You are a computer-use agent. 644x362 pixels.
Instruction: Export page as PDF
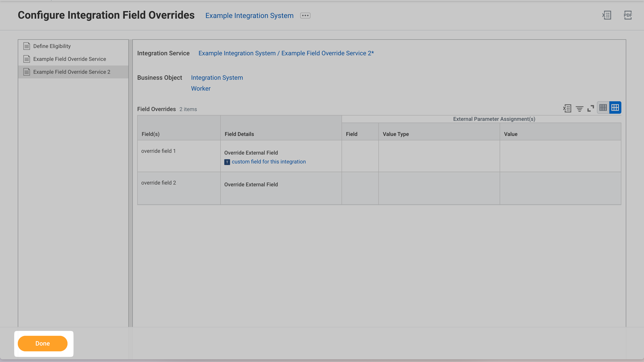pos(628,15)
